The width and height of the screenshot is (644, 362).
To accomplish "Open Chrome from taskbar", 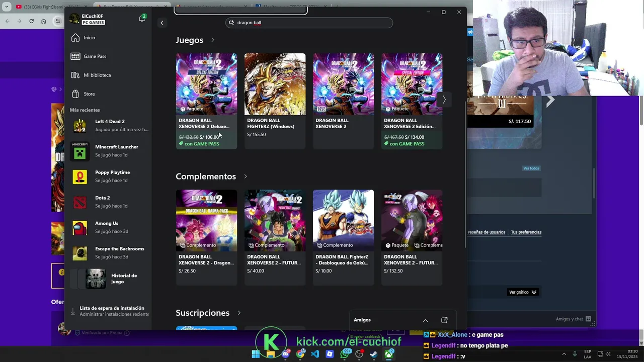I will (300, 354).
